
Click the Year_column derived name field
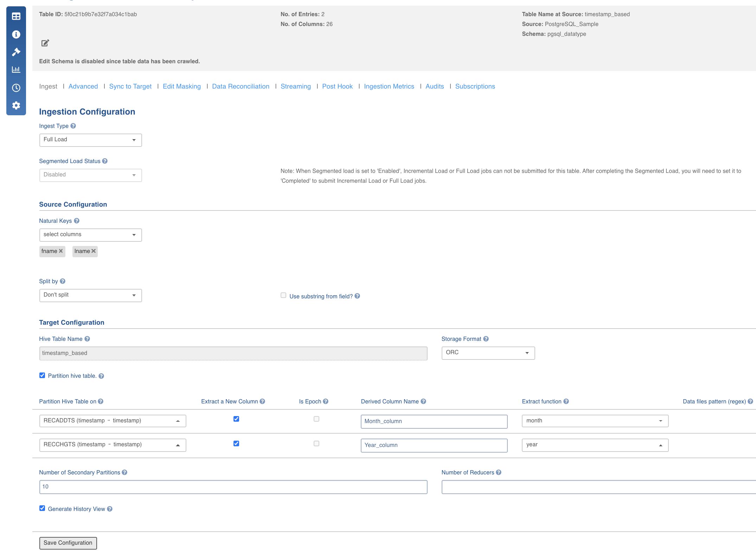tap(434, 445)
